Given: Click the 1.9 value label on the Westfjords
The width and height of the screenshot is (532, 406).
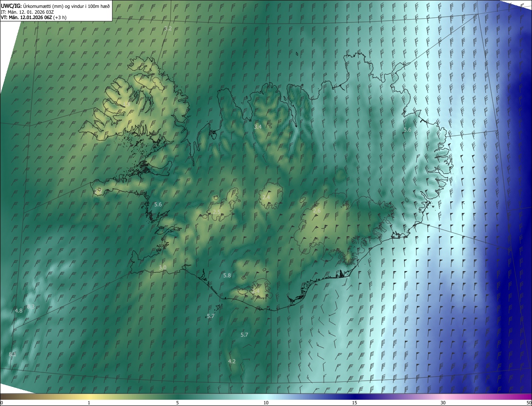Looking at the screenshot, I should pyautogui.click(x=126, y=104).
